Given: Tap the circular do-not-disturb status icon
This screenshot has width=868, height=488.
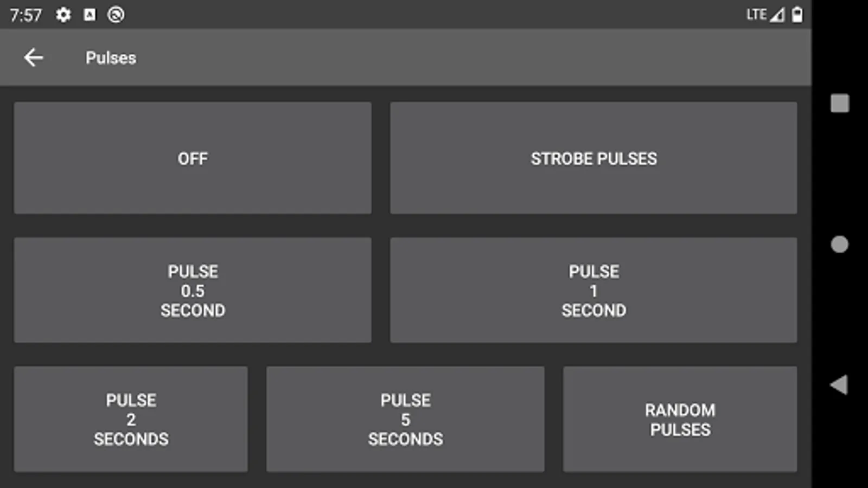Looking at the screenshot, I should (x=116, y=15).
